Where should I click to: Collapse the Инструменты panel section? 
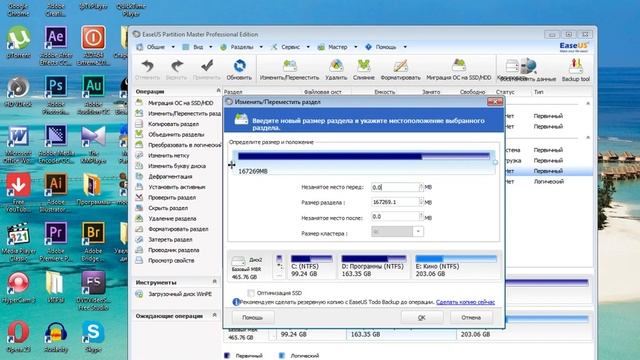click(x=215, y=282)
